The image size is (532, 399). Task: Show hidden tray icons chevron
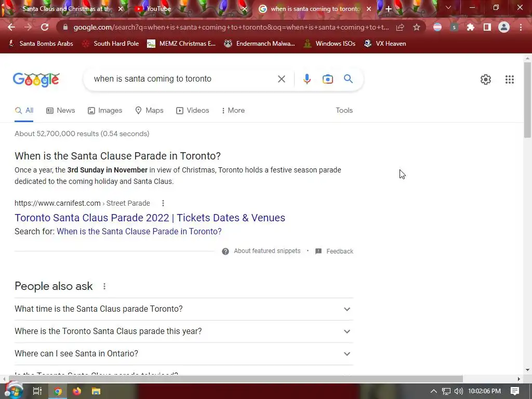click(434, 391)
